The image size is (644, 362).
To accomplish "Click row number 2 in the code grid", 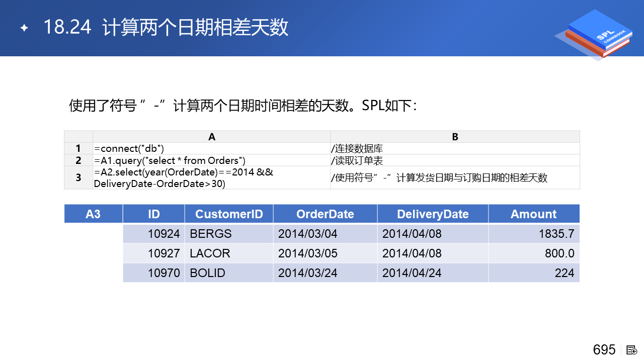I will coord(78,160).
